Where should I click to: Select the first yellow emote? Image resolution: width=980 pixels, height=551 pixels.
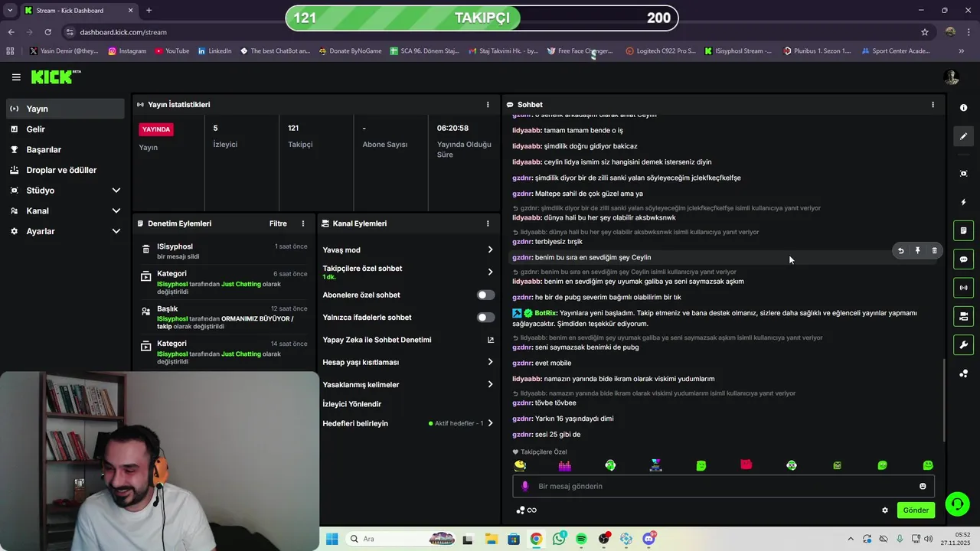(521, 465)
